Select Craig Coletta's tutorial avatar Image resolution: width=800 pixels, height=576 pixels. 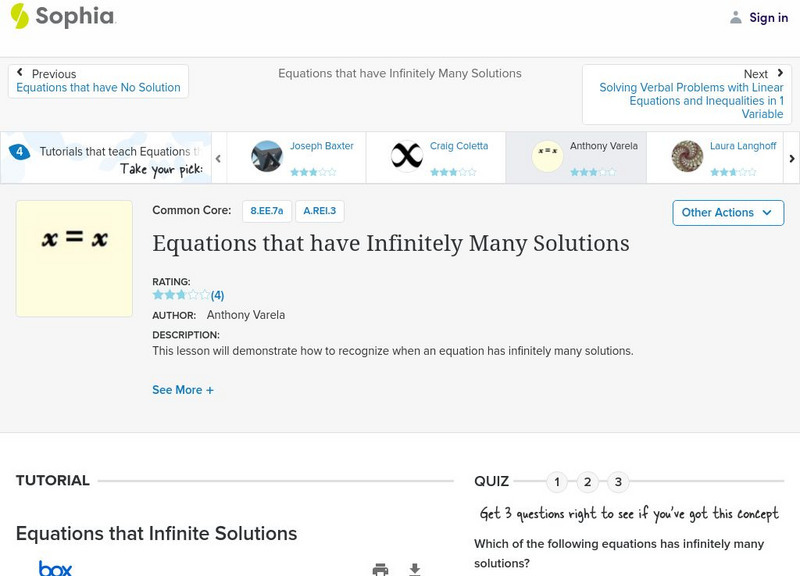tap(407, 156)
